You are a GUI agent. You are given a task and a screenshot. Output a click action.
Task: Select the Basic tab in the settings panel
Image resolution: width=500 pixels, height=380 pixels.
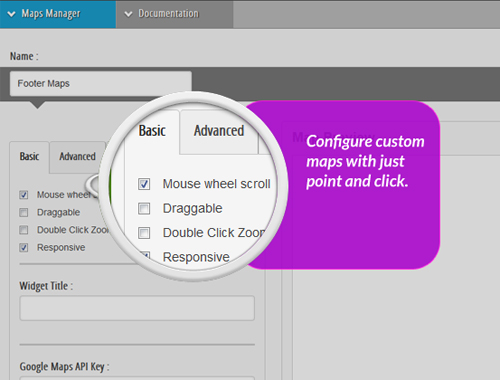point(29,157)
